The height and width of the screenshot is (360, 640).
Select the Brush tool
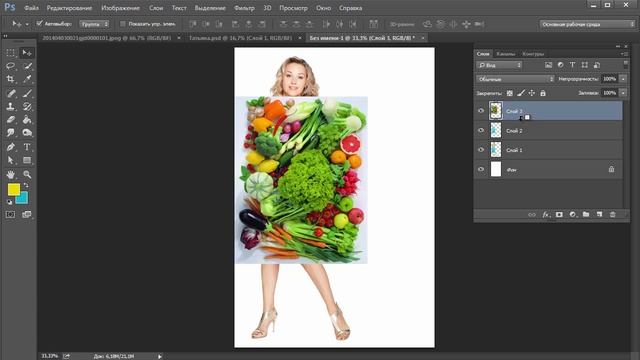pyautogui.click(x=27, y=93)
